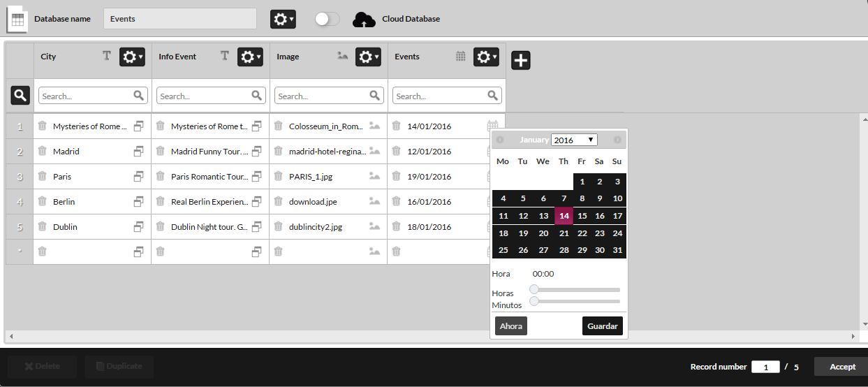Adjust the Minutos slider handle
The image size is (868, 387).
[534, 301]
